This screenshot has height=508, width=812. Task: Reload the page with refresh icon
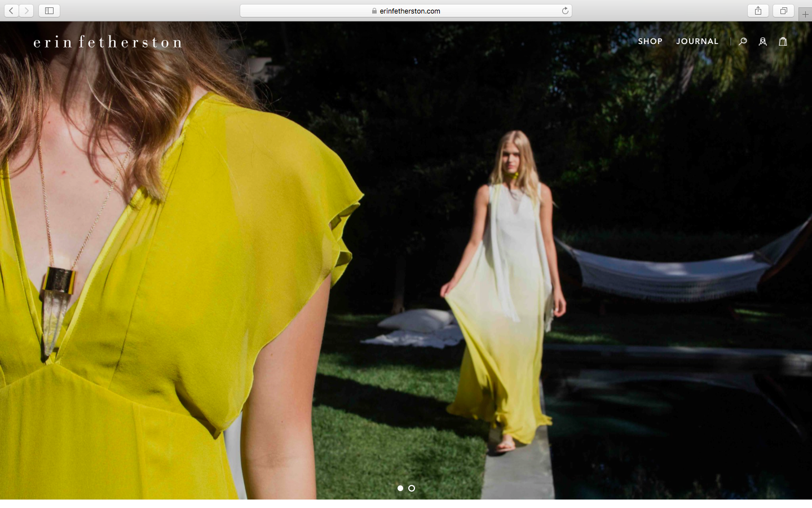(x=564, y=11)
